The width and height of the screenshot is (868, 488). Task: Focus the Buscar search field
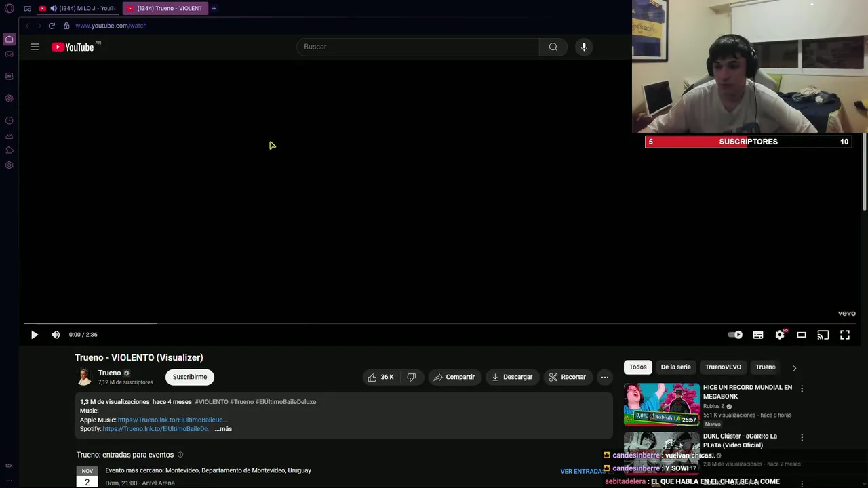tap(418, 47)
